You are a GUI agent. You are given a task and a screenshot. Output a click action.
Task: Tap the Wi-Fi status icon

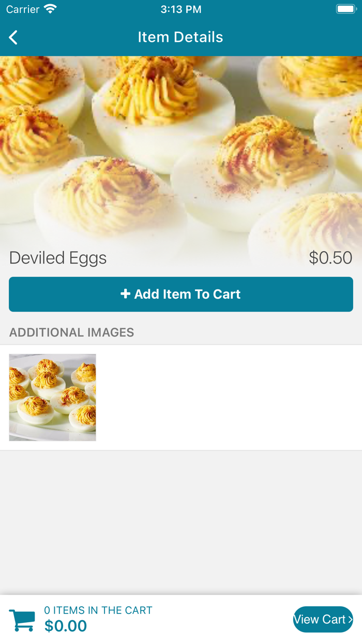point(50,9)
